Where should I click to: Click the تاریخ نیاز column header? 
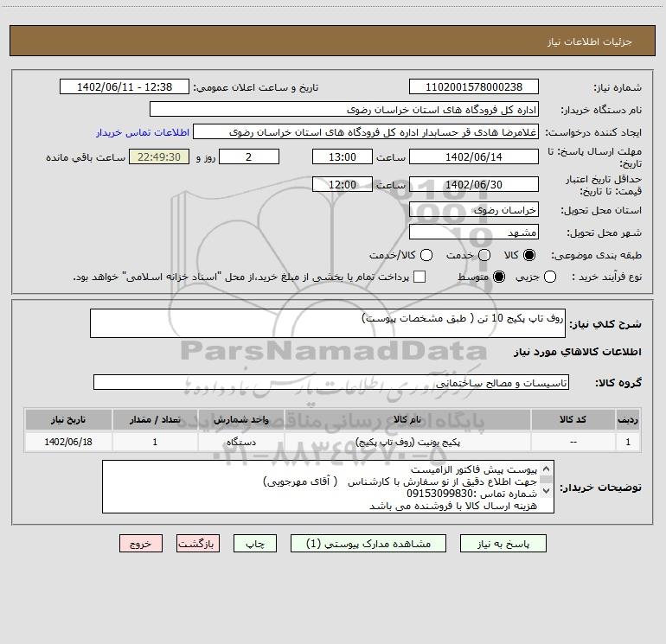coord(68,419)
